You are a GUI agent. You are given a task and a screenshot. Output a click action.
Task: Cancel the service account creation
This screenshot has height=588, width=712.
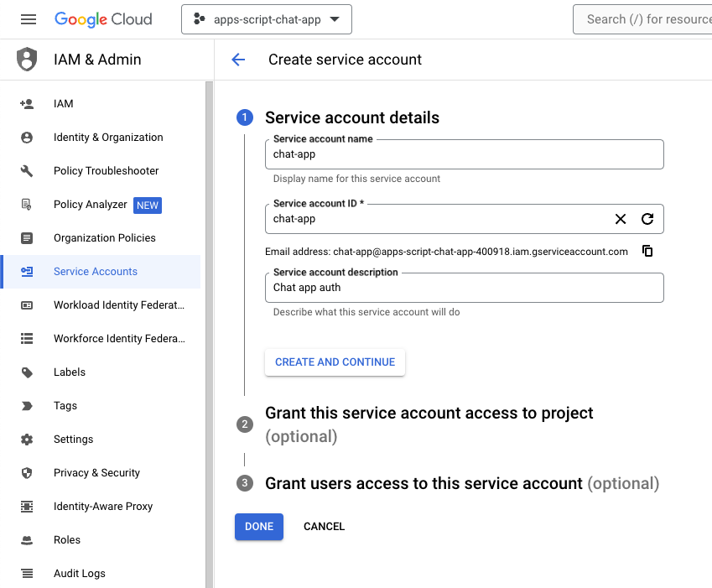tap(324, 527)
